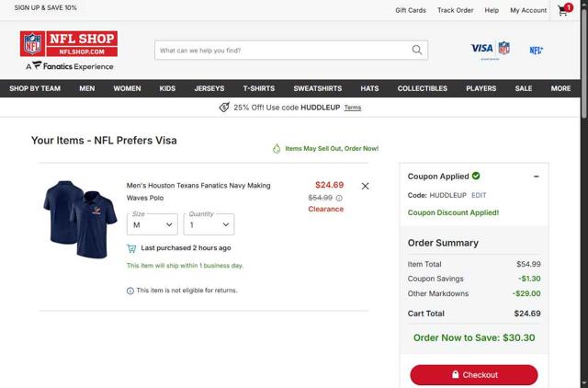Select the SALE navigation item

[524, 88]
